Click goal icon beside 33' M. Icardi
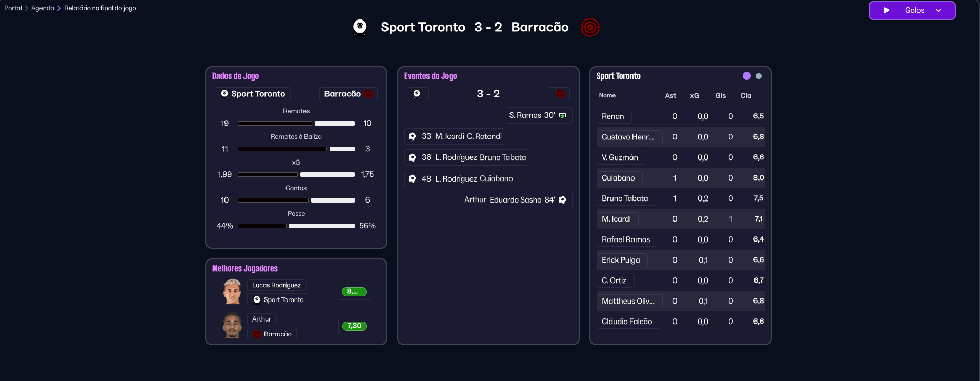This screenshot has height=381, width=980. (x=412, y=136)
